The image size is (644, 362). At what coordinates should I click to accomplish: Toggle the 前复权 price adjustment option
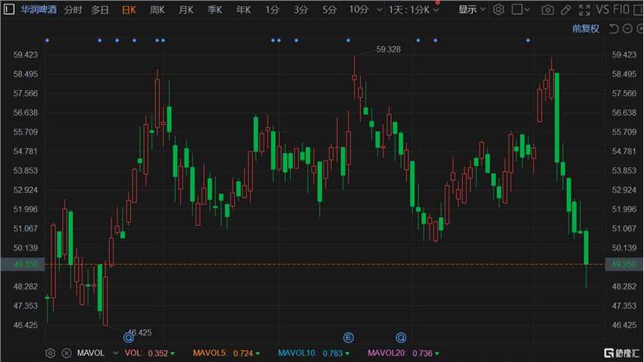(586, 29)
